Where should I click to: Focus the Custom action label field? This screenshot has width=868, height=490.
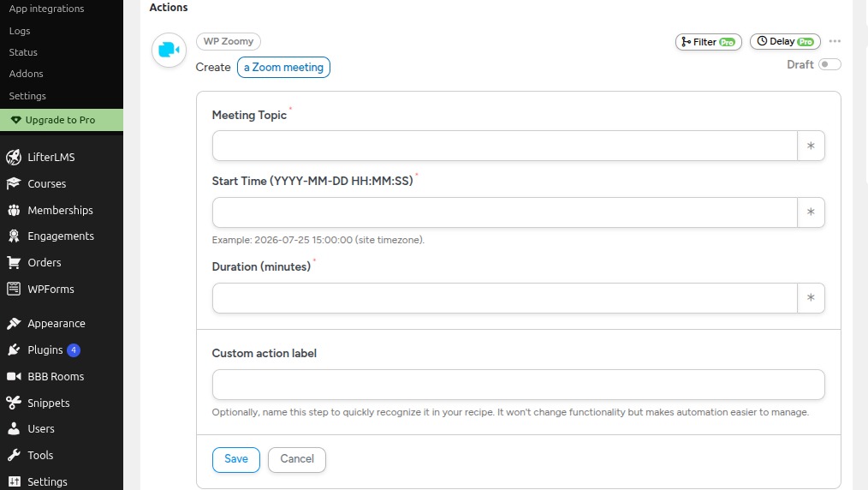[518, 385]
